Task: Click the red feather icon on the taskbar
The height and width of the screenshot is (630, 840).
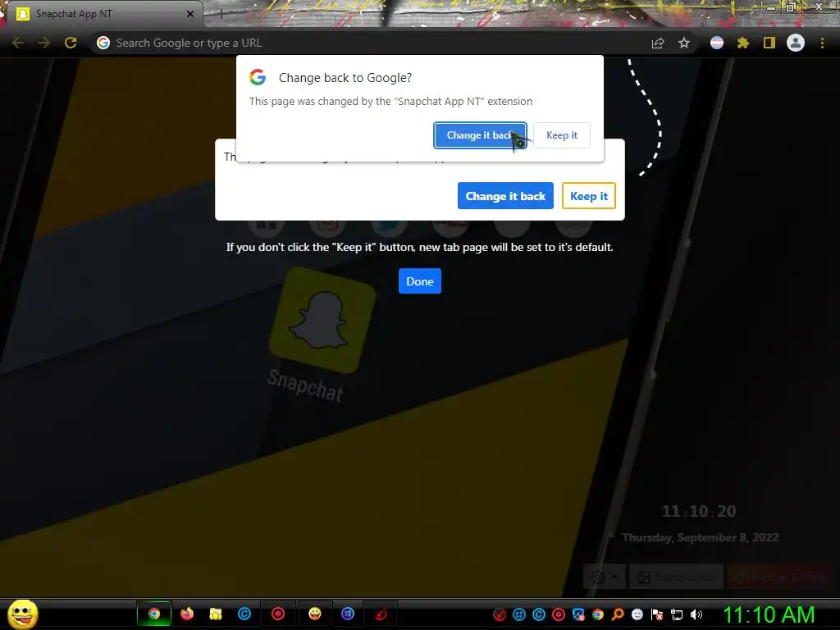Action: pyautogui.click(x=381, y=614)
